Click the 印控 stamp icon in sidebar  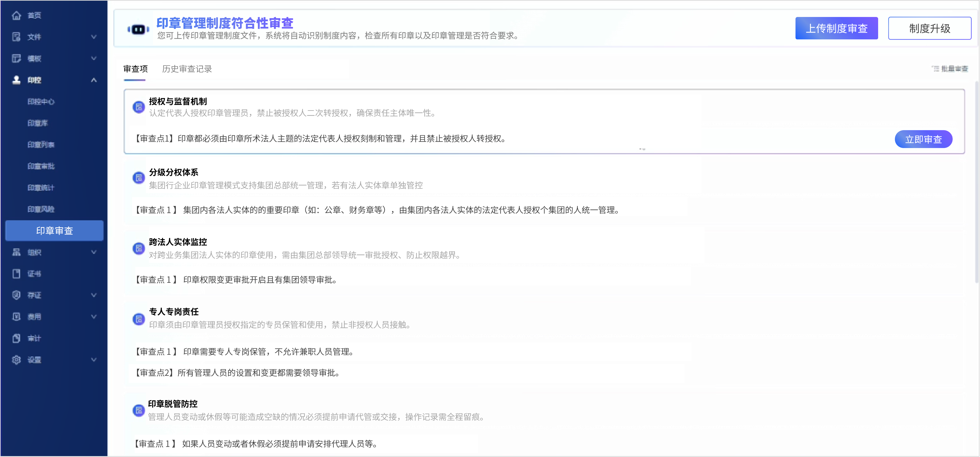coord(16,80)
